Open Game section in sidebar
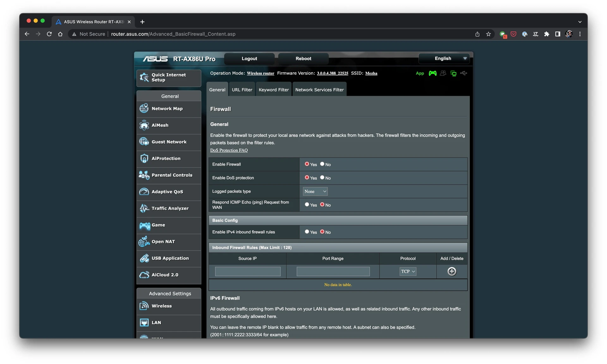Screen dimensions: 607x364 [x=169, y=225]
